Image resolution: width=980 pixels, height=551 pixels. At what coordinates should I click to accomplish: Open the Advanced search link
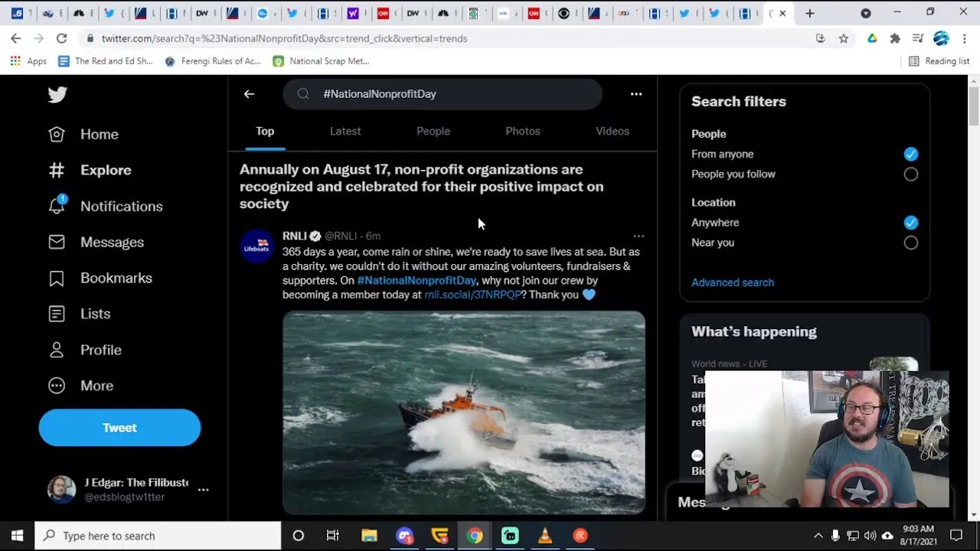(733, 282)
